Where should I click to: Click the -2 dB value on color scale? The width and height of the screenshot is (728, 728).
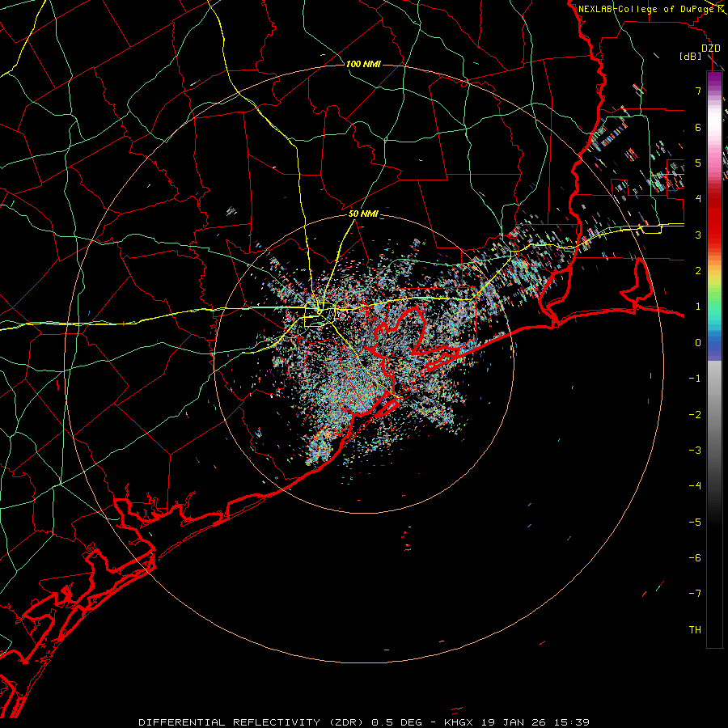click(695, 414)
